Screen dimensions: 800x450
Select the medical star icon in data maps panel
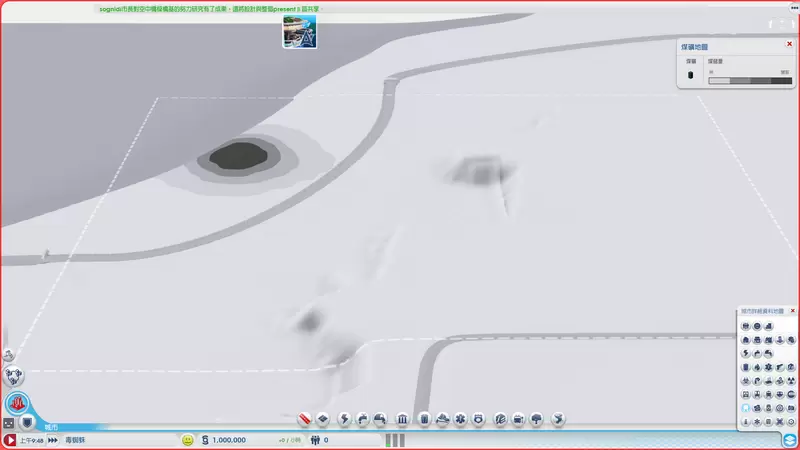pos(768,367)
